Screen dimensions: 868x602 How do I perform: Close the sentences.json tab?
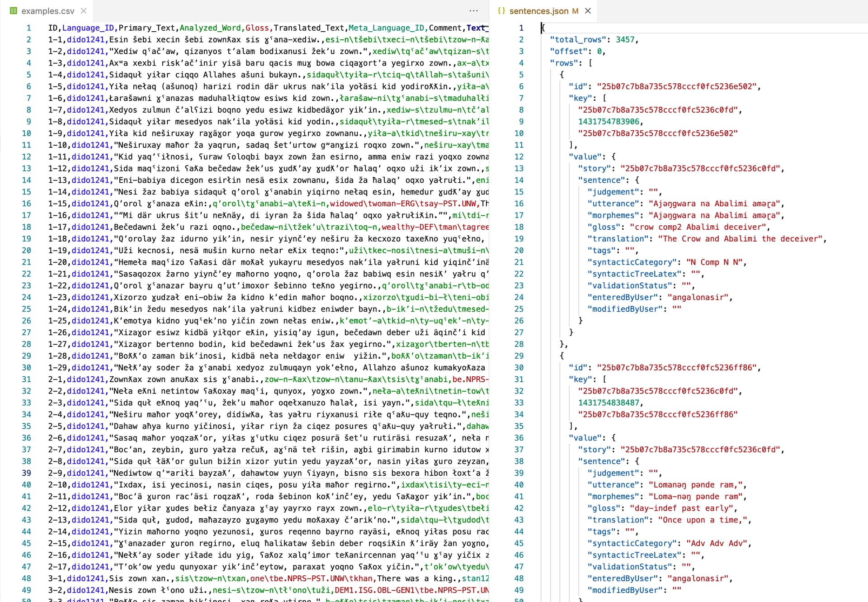tap(588, 11)
